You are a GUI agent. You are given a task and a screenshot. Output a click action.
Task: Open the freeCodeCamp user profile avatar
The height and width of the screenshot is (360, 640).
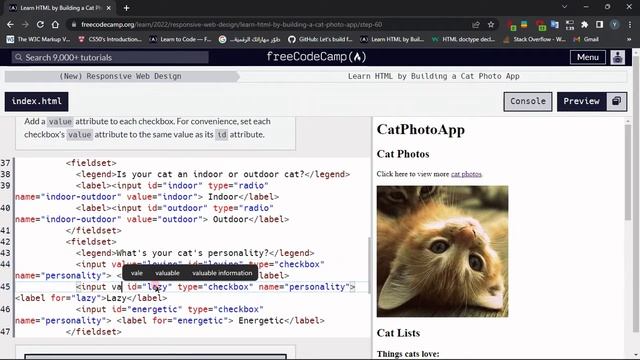click(x=618, y=57)
